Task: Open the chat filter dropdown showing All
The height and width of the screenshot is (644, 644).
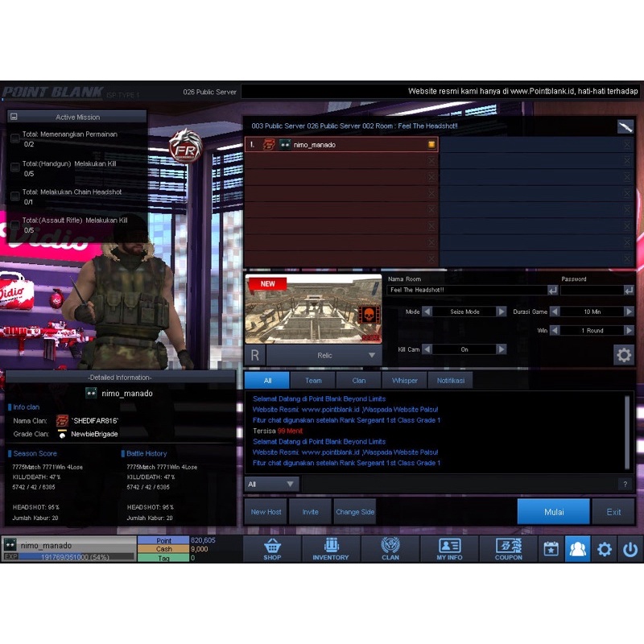Action: [x=271, y=484]
